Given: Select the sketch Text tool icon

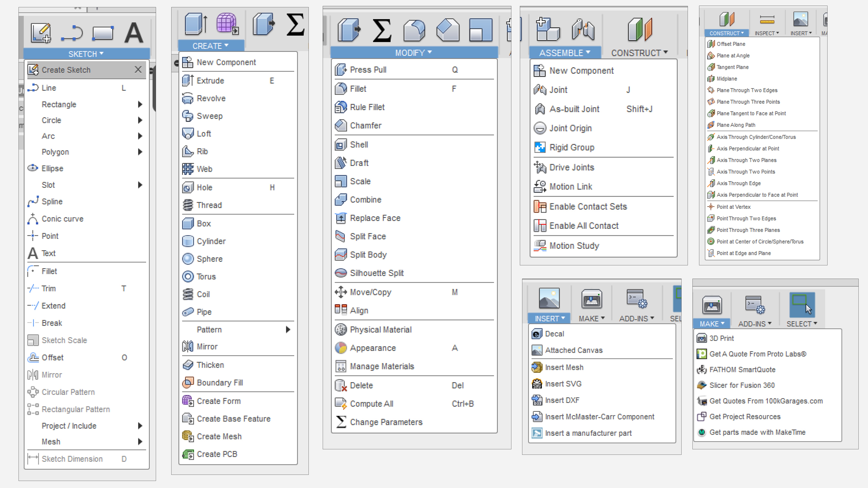Looking at the screenshot, I should pyautogui.click(x=134, y=33).
